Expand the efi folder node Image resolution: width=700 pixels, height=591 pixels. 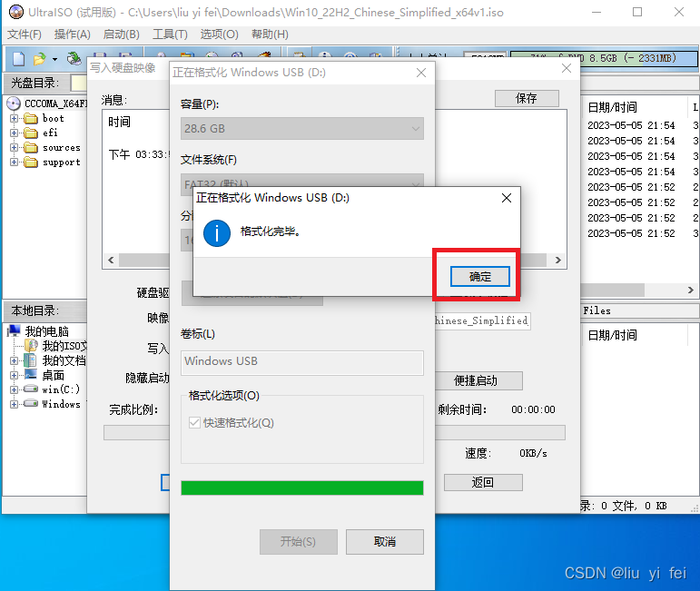[14, 133]
